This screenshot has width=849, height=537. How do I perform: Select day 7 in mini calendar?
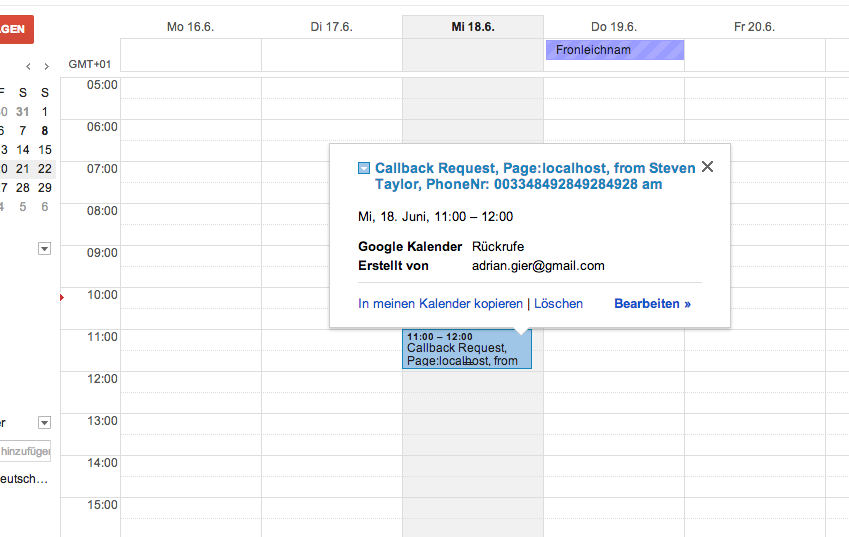click(x=22, y=131)
